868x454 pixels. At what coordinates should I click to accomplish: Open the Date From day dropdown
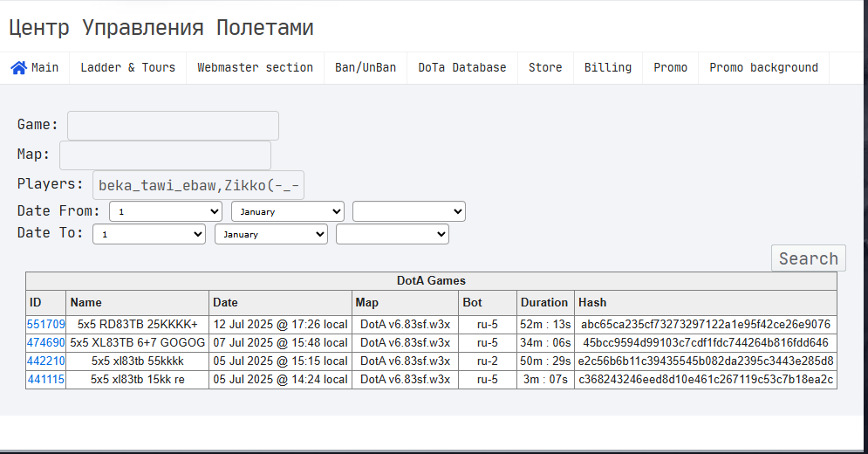166,211
